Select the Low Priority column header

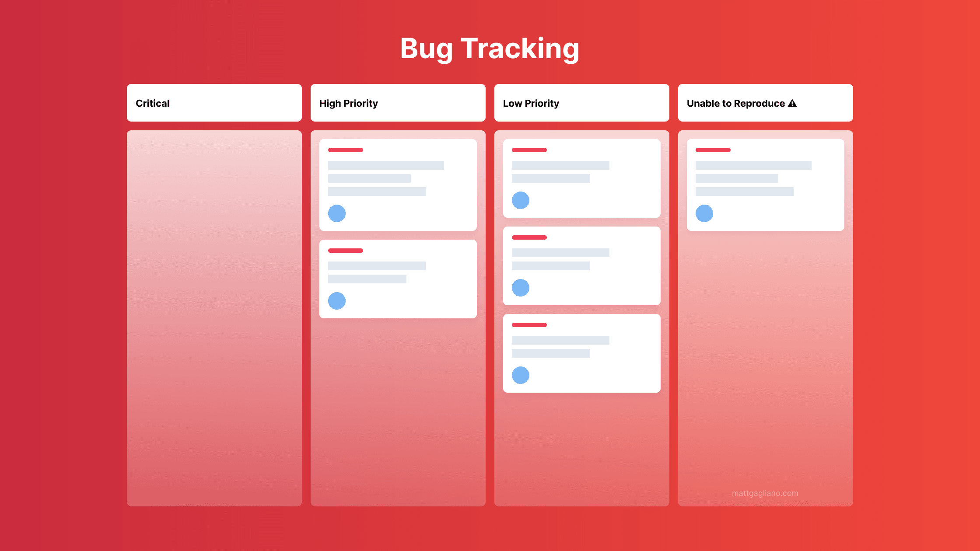[x=581, y=103]
